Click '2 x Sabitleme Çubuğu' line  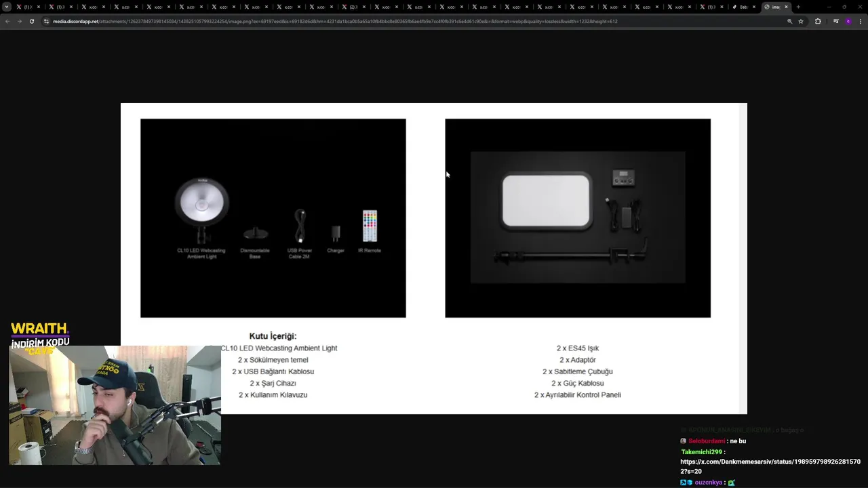point(578,371)
